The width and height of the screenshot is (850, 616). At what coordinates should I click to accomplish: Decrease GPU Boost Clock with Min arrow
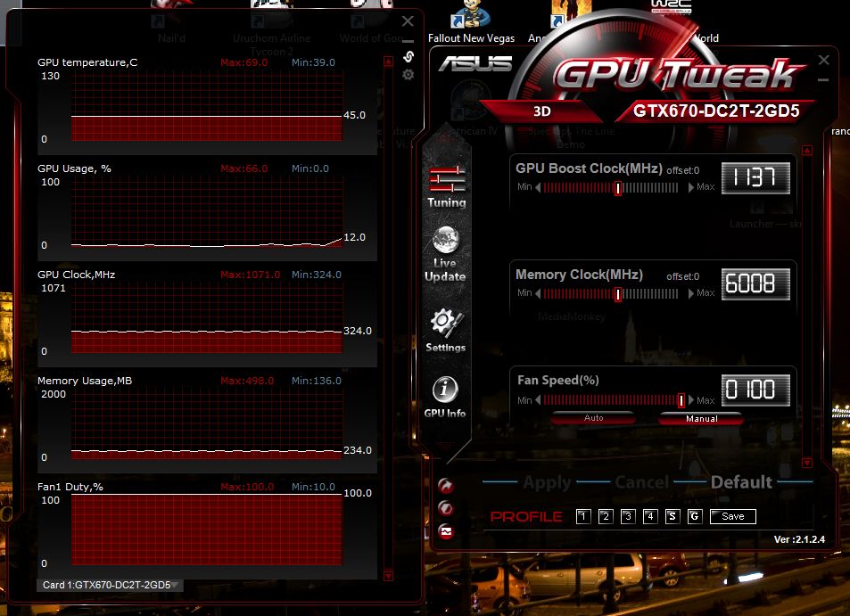538,187
